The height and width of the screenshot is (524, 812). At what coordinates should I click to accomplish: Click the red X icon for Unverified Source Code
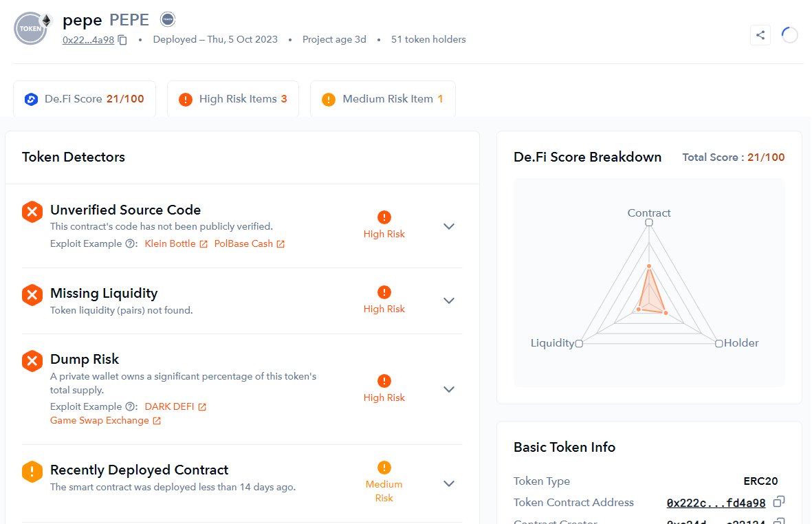tap(32, 212)
